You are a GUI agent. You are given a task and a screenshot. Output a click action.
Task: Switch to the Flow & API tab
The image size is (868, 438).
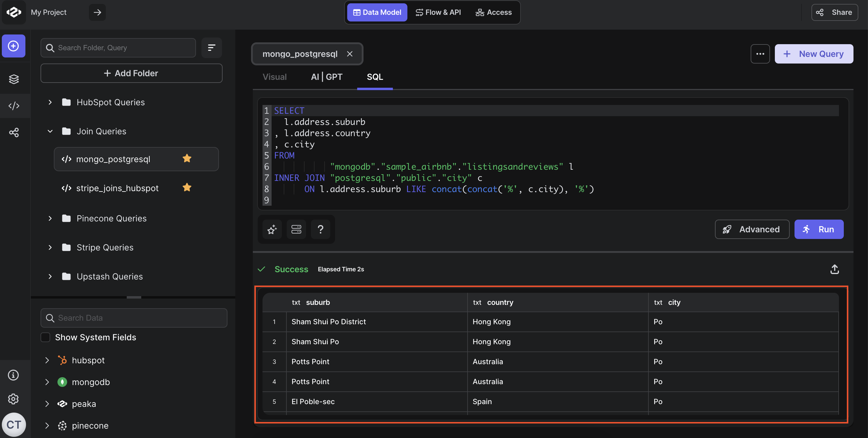click(438, 12)
